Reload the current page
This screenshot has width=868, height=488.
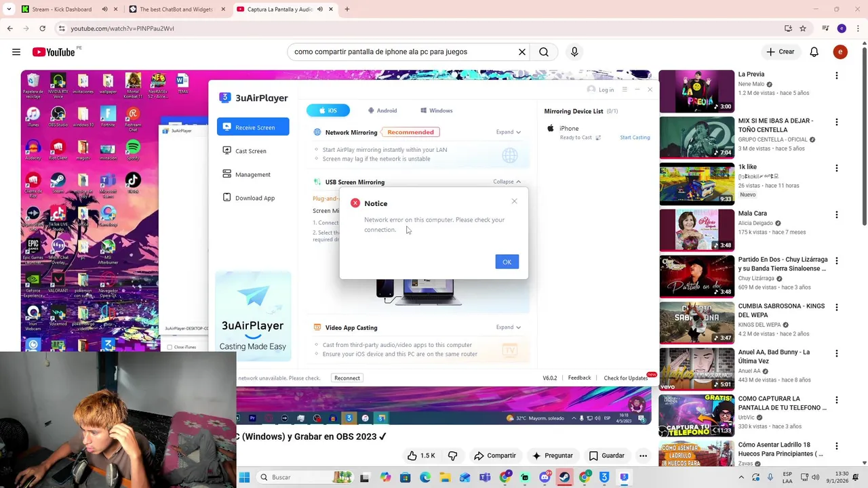(42, 28)
